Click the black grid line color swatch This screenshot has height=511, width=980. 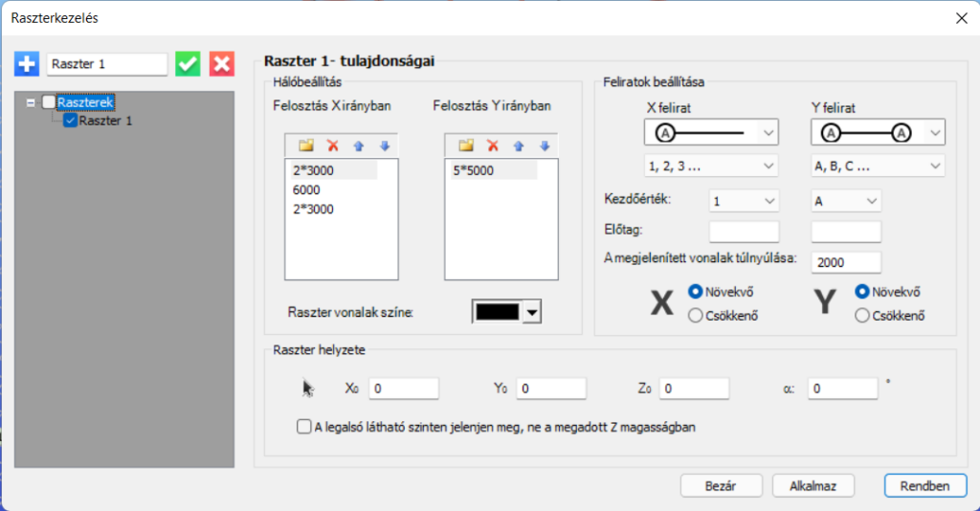[498, 312]
